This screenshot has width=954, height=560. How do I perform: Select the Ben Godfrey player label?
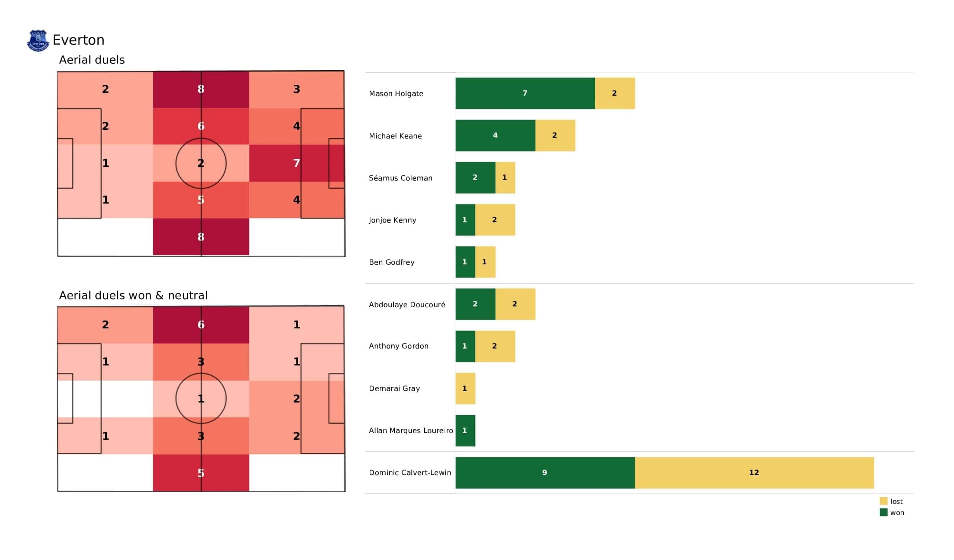(391, 262)
